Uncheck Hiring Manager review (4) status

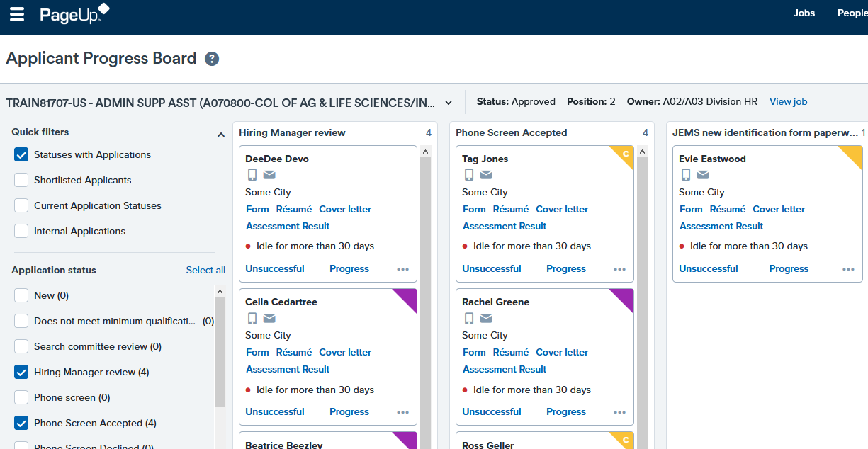click(21, 372)
